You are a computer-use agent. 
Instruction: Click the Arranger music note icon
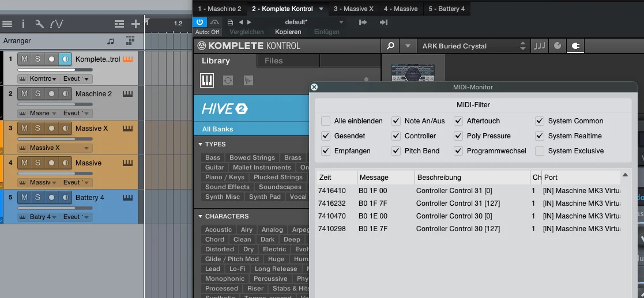110,41
